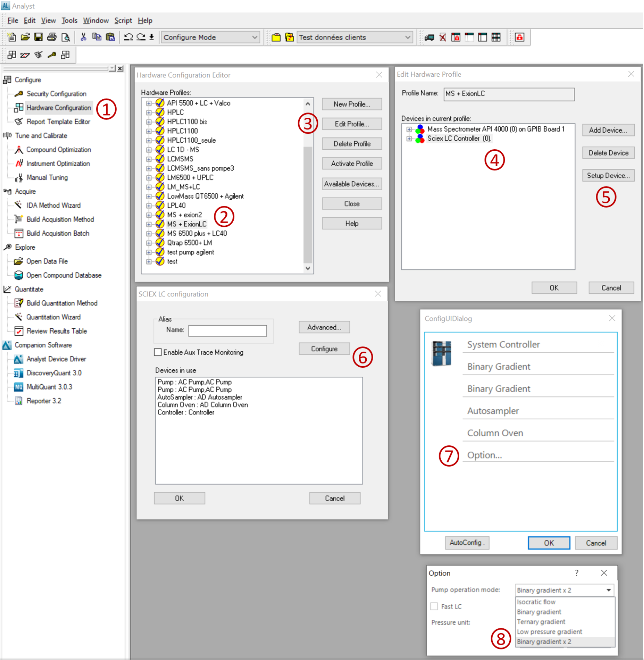The width and height of the screenshot is (644, 660).
Task: Select the Qtrap 6500+ LM profile
Action: click(189, 243)
